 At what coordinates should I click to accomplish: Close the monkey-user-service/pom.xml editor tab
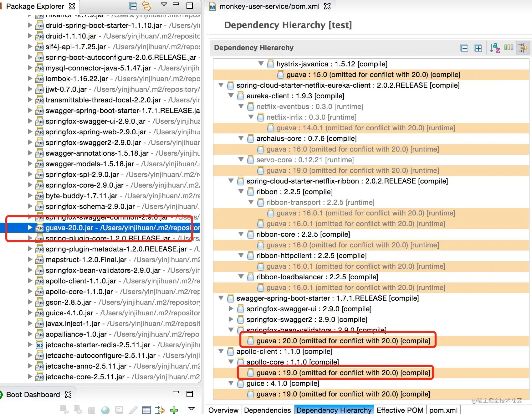coord(327,6)
